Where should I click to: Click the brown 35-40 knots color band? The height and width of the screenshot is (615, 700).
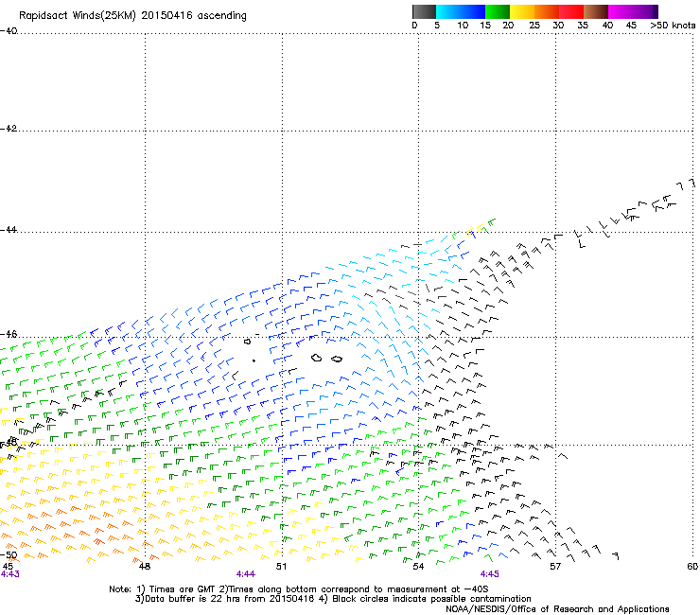click(596, 11)
